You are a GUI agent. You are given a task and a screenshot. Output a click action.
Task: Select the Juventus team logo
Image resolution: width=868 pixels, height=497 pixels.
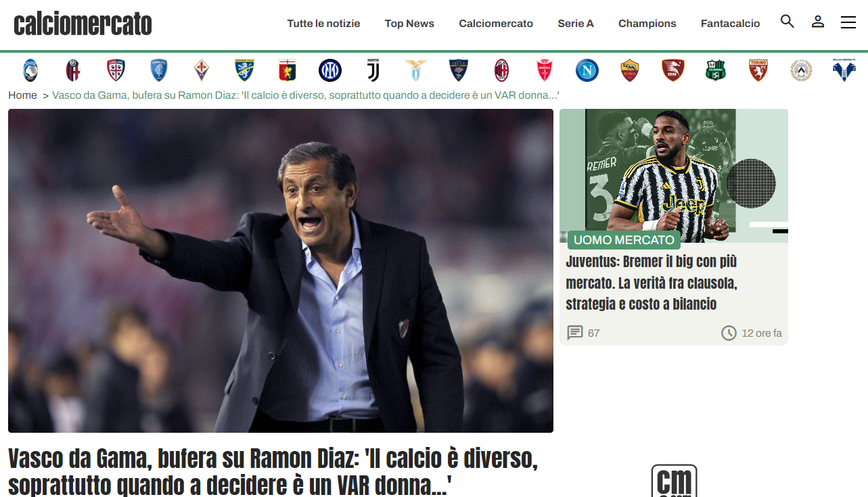pos(373,70)
